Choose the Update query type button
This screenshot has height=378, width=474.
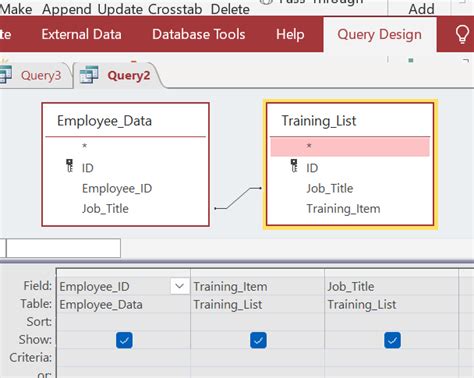point(120,9)
